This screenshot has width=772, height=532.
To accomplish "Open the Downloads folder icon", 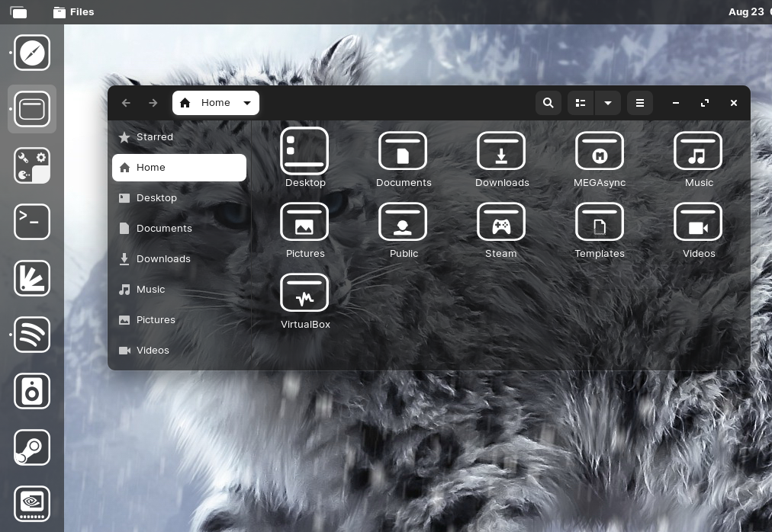I will [x=501, y=151].
